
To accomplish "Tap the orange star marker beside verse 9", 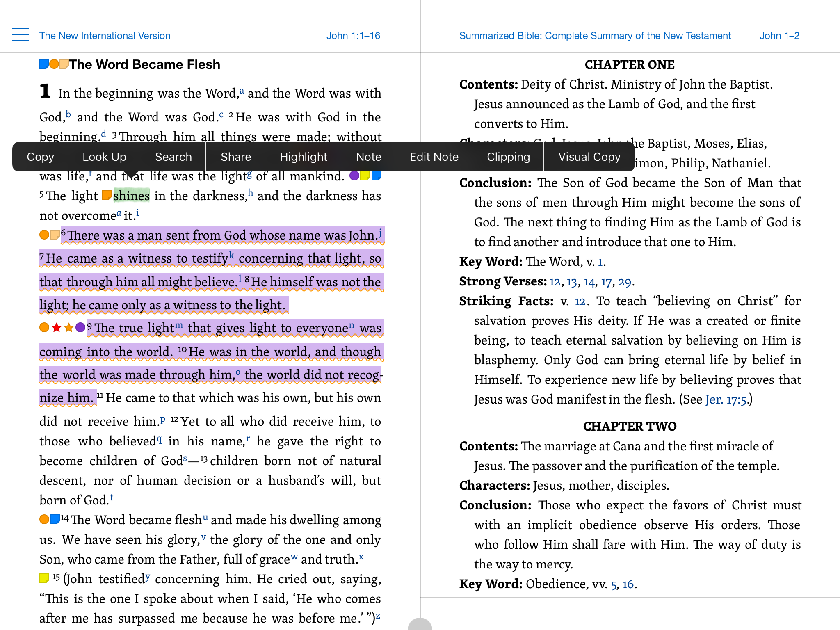I will [68, 327].
